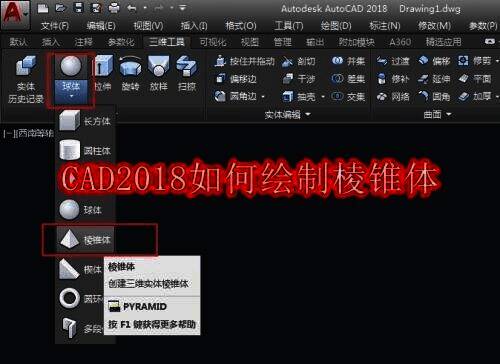The width and height of the screenshot is (500, 364).
Task: Click the 按住并拖动 presspull tool
Action: tap(245, 61)
